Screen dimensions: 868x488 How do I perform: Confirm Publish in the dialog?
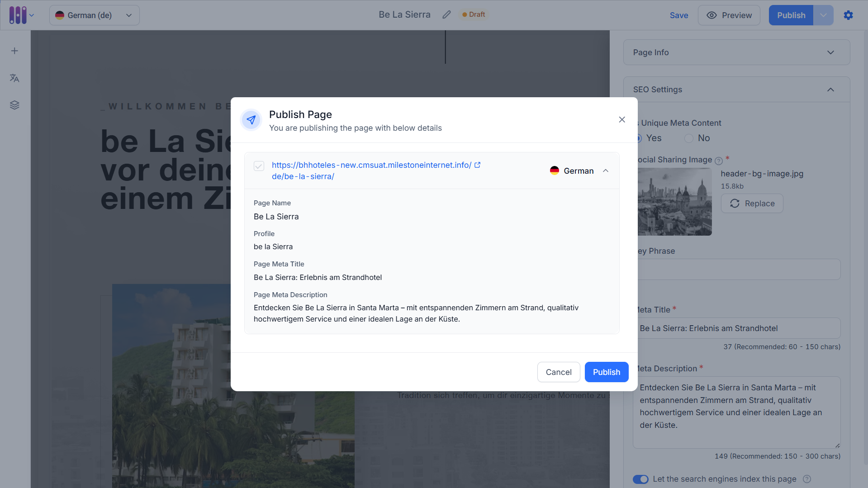(607, 372)
